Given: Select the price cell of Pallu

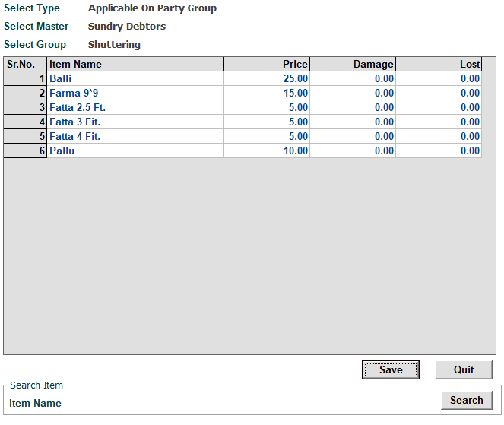Looking at the screenshot, I should pos(267,151).
